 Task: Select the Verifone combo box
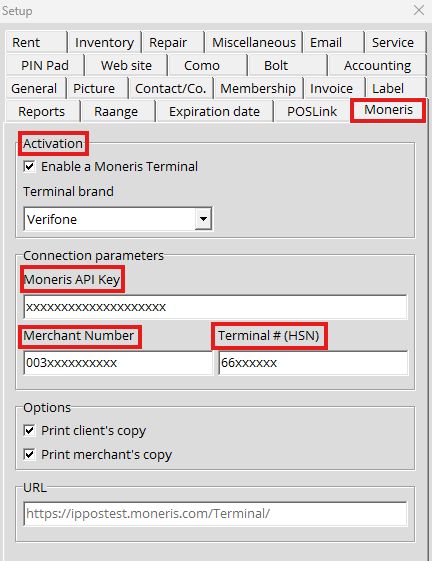point(118,219)
